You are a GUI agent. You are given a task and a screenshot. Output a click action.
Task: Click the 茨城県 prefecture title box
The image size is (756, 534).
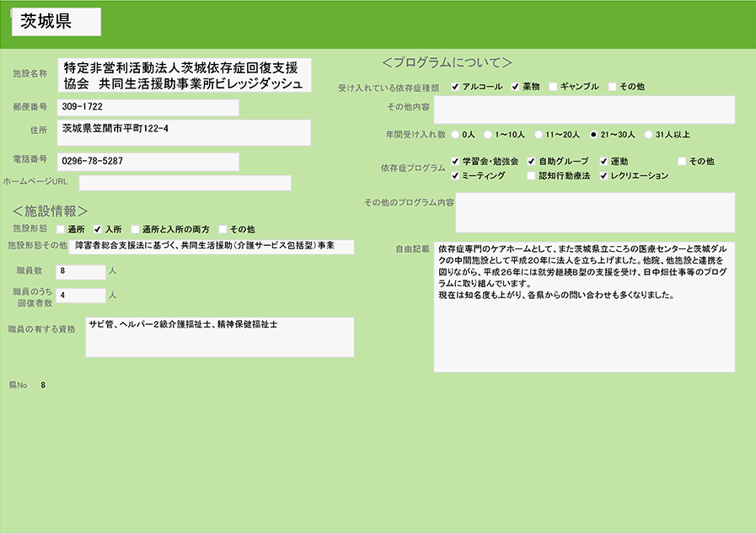[x=56, y=22]
